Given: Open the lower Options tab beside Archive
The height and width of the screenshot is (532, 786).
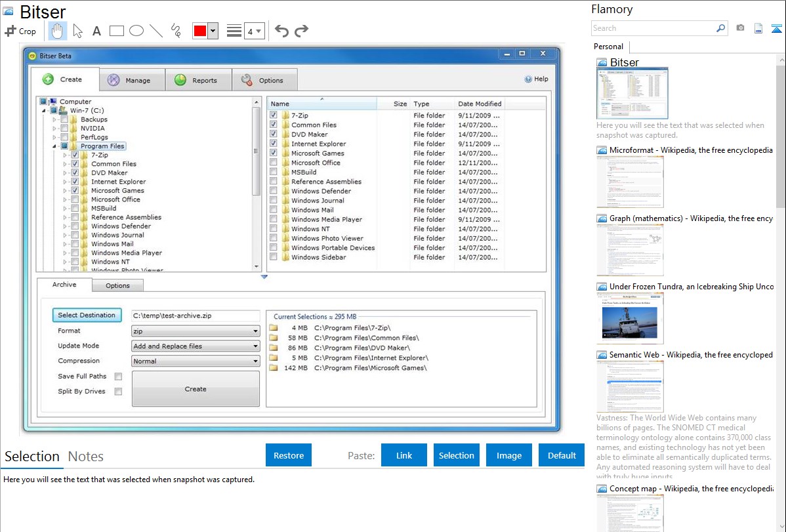Looking at the screenshot, I should pyautogui.click(x=118, y=286).
